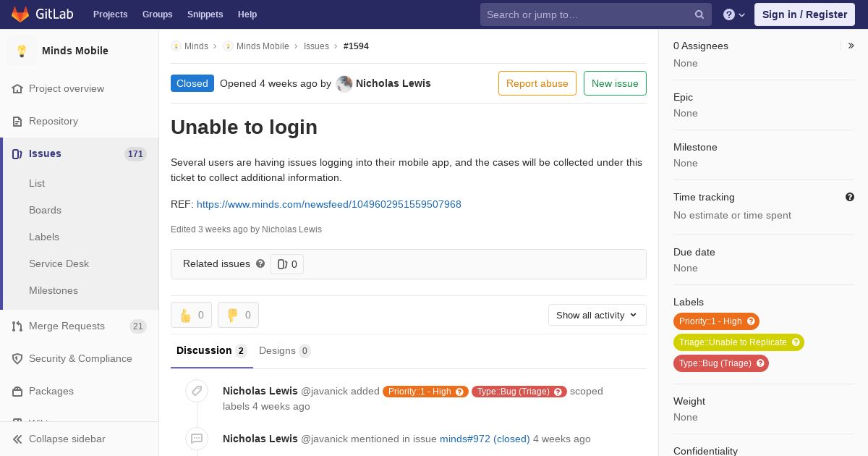Open Show all activity dropdown

click(597, 315)
